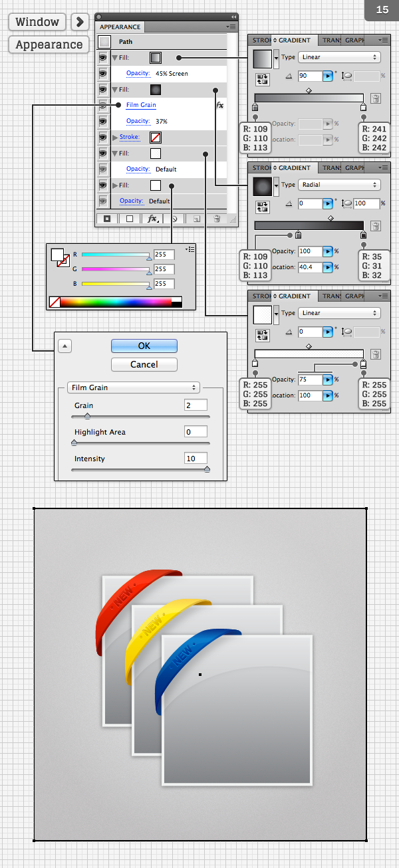Open the Film Grain effect dropdown
399x868 pixels.
[134, 387]
